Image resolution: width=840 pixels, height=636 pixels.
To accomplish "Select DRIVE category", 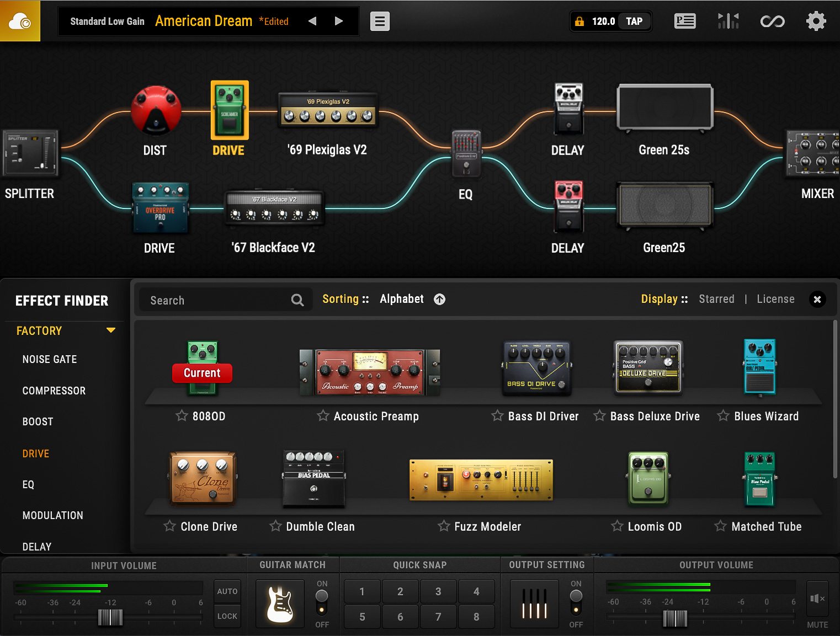I will (36, 453).
